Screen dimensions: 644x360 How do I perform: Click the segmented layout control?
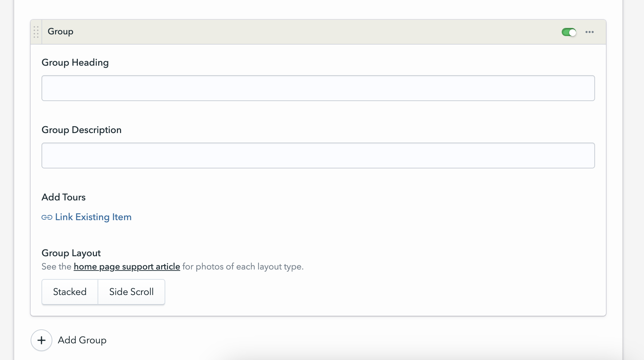tap(103, 292)
